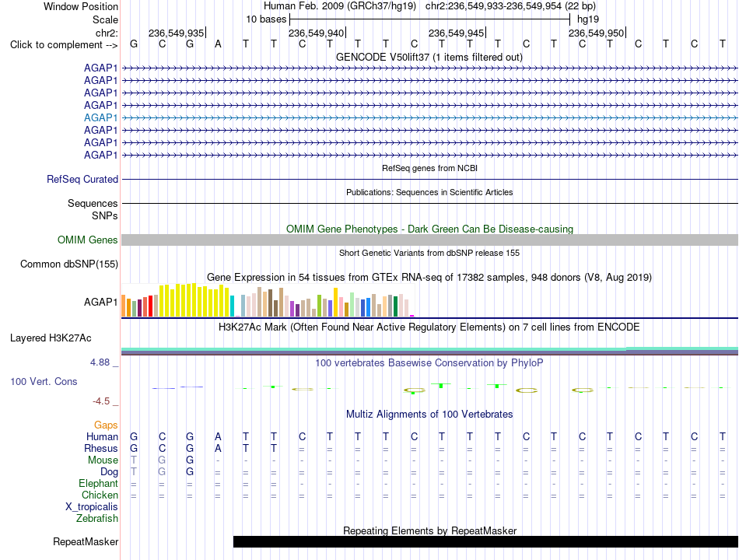Viewport: 739px width, 560px height.
Task: Open the RefSeq Curated track label
Action: 82,179
